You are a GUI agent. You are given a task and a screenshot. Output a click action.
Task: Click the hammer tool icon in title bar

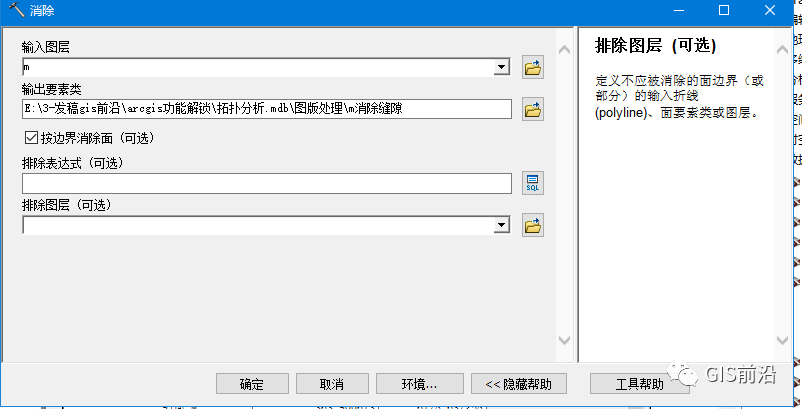[16, 10]
